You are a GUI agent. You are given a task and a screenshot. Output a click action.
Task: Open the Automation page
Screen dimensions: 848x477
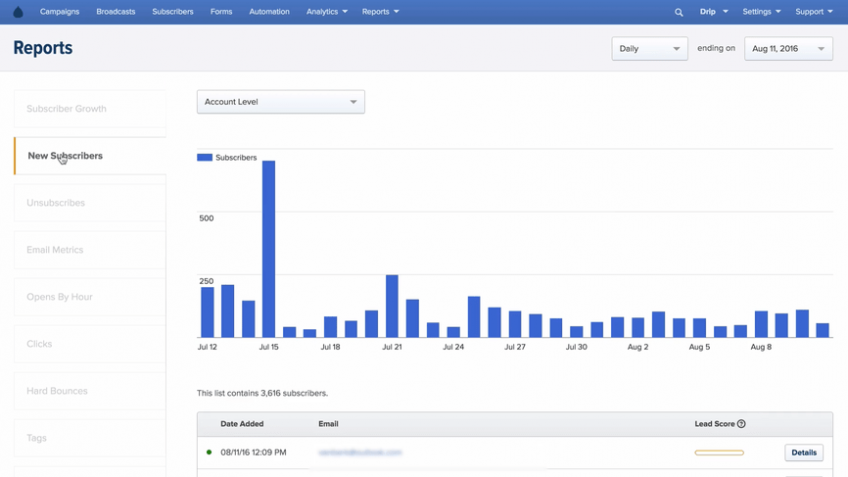point(269,11)
